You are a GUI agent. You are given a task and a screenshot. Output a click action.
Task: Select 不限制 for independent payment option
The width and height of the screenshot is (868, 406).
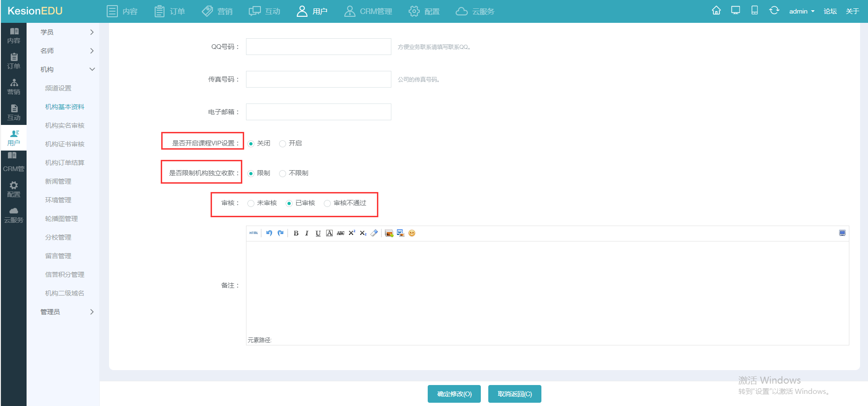[x=282, y=173]
